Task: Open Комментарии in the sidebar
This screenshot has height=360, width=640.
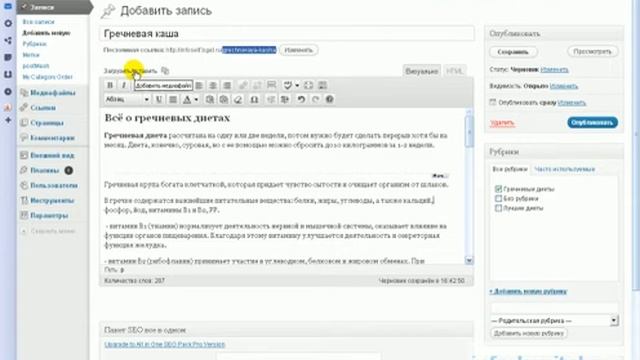Action: tap(52, 138)
